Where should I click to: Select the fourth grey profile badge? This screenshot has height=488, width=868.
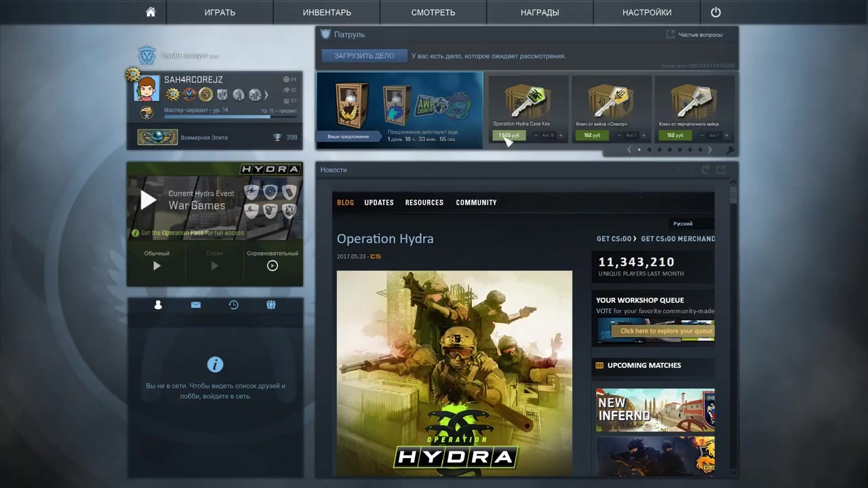222,95
